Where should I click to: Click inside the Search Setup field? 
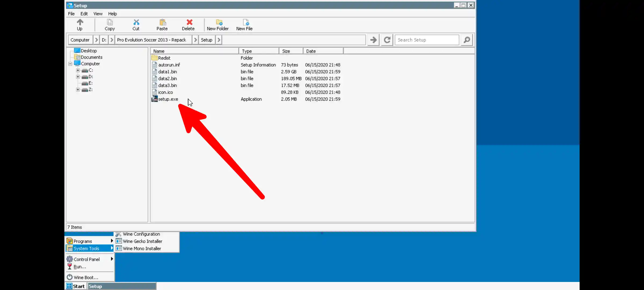(427, 39)
